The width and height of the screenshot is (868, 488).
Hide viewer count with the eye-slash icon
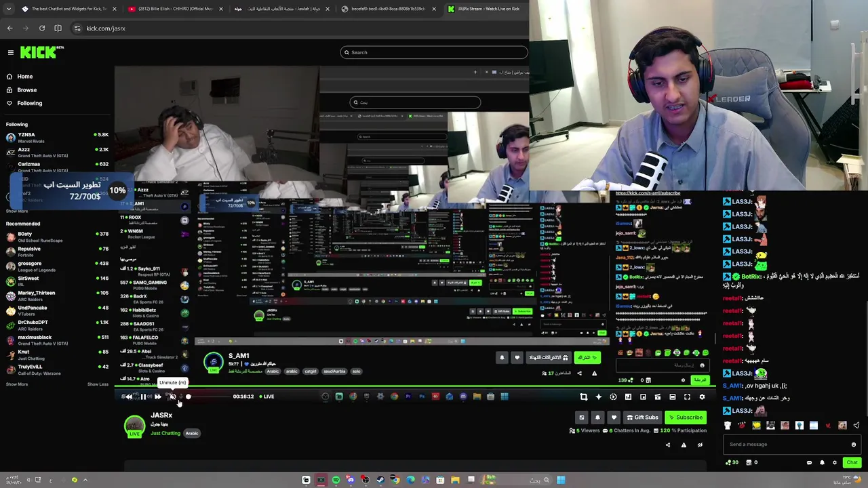[700, 445]
